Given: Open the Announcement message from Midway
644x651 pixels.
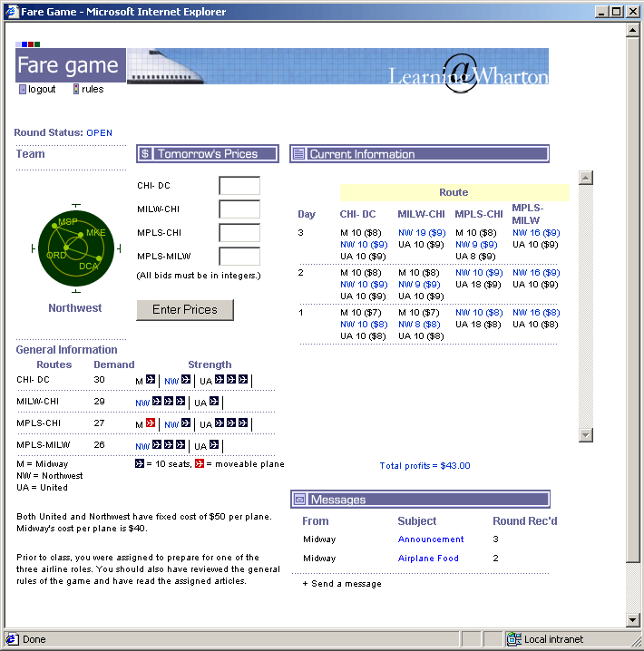Looking at the screenshot, I should tap(431, 539).
